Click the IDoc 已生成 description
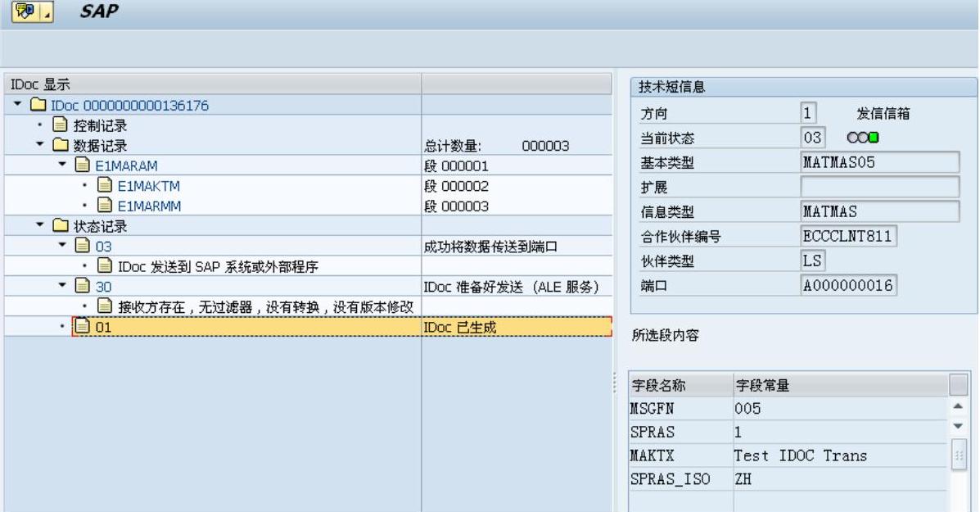Image resolution: width=980 pixels, height=512 pixels. [459, 326]
